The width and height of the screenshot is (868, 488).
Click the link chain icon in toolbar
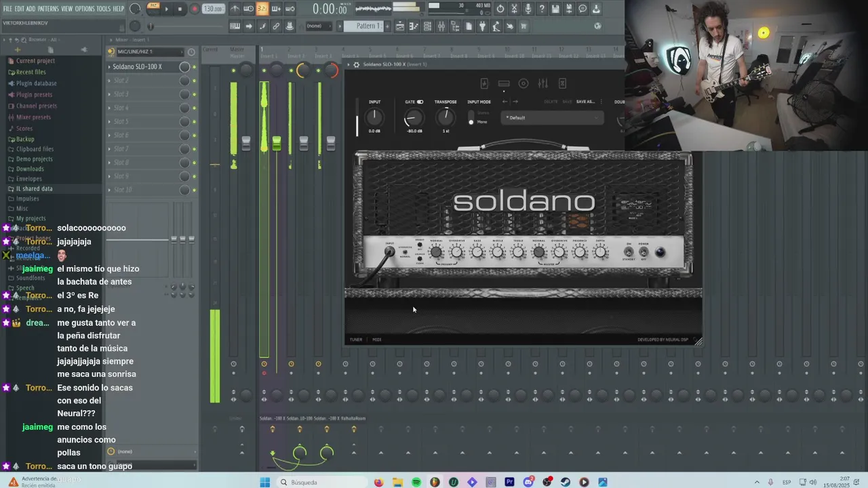coord(276,26)
